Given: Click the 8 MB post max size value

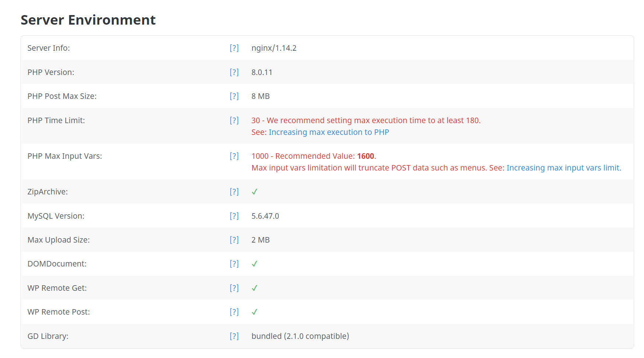Looking at the screenshot, I should point(261,96).
